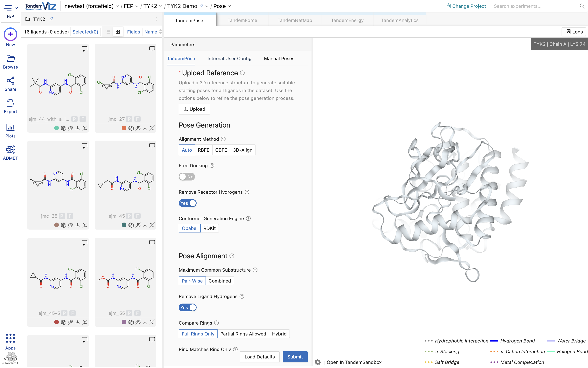Screen dimensions: 588x368
Task: Click the Upload reference button
Action: coord(194,109)
